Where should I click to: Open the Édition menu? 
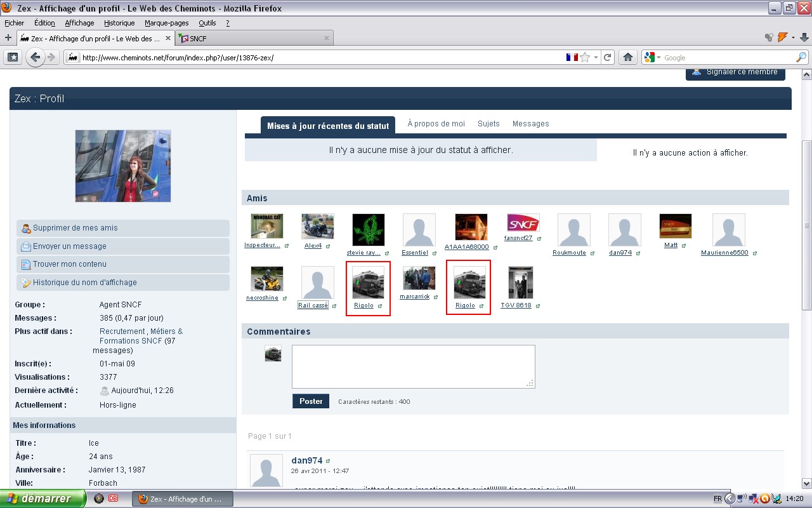(x=44, y=23)
